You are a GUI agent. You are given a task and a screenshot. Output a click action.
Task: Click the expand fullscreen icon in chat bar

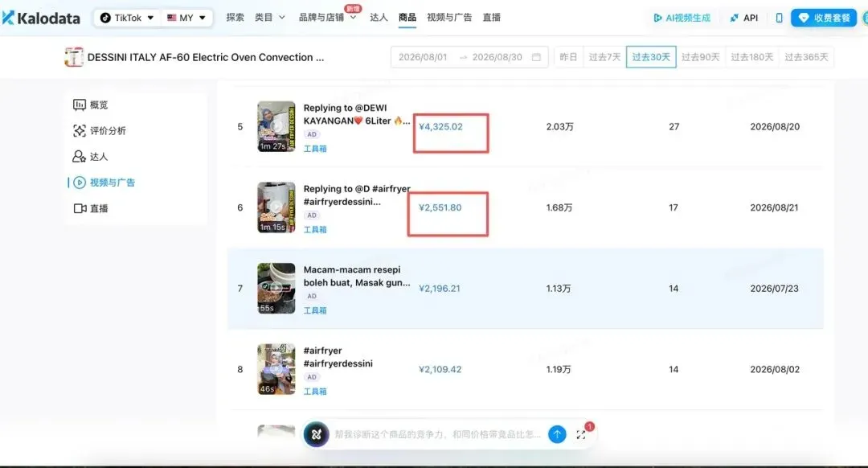(x=581, y=435)
